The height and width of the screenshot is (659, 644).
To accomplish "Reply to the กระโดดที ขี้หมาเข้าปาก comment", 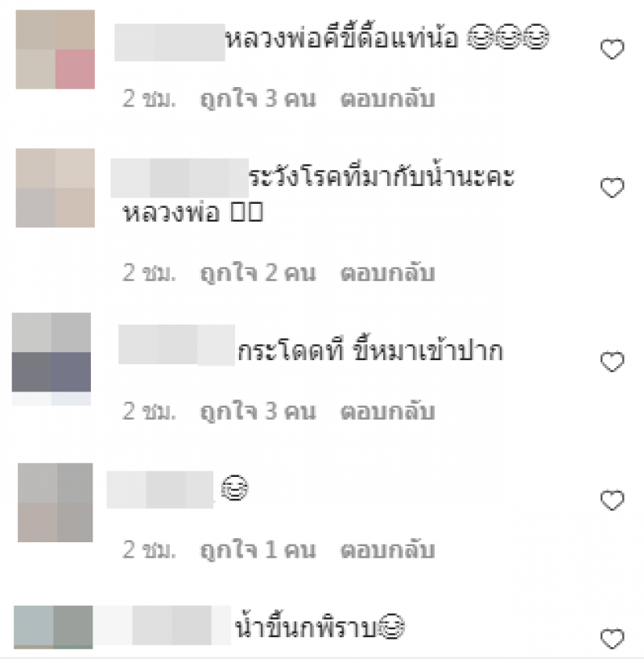I will click(387, 412).
